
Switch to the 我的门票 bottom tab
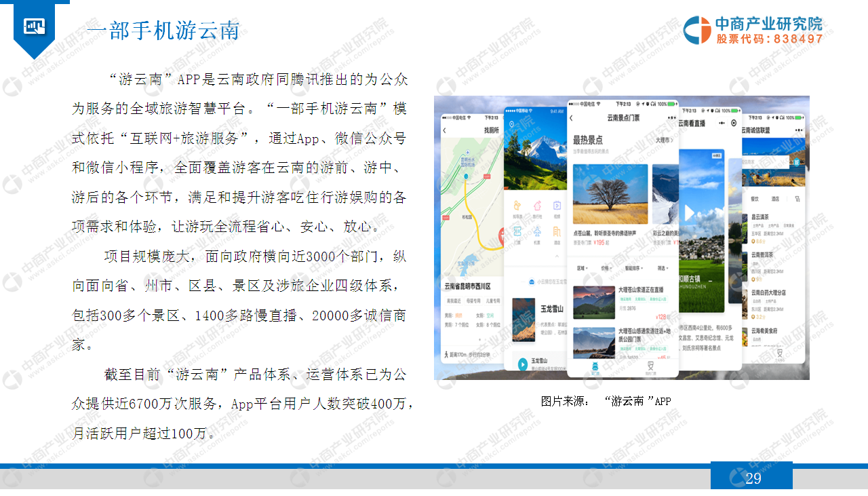click(650, 367)
